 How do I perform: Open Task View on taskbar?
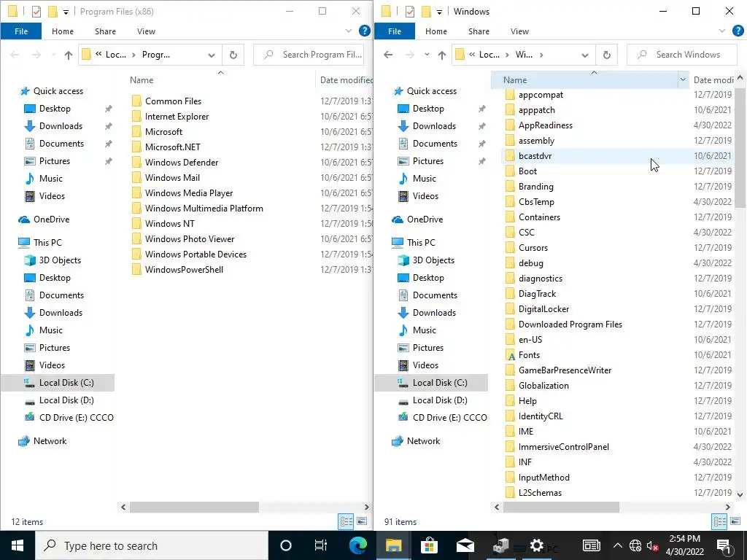(x=321, y=545)
